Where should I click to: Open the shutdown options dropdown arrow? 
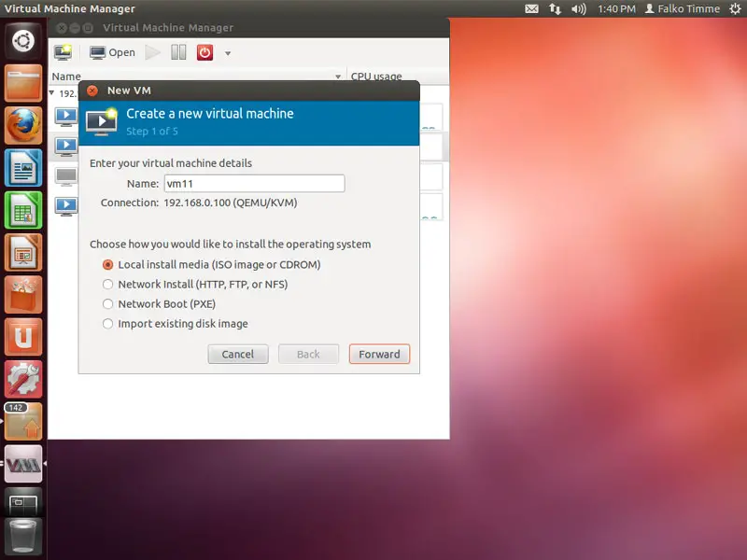[x=228, y=53]
